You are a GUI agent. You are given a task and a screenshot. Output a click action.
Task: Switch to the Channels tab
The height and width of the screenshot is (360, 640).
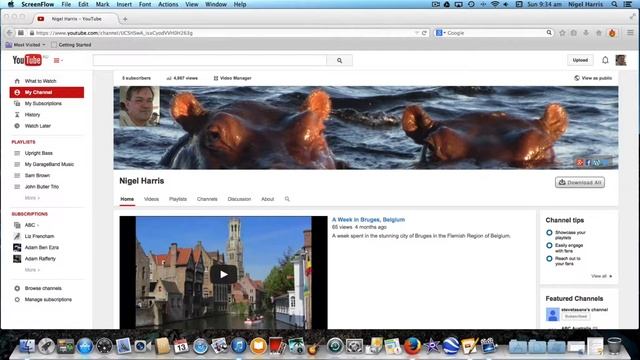[x=207, y=199]
